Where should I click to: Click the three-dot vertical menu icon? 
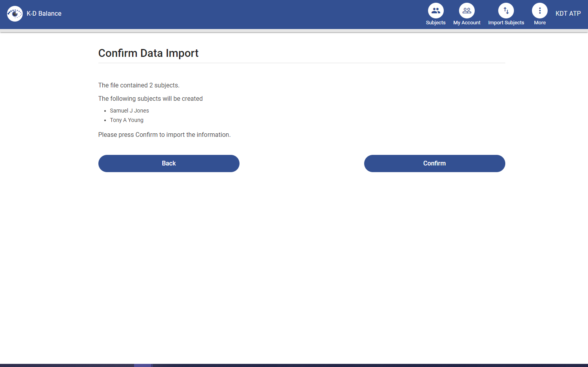[x=539, y=11]
